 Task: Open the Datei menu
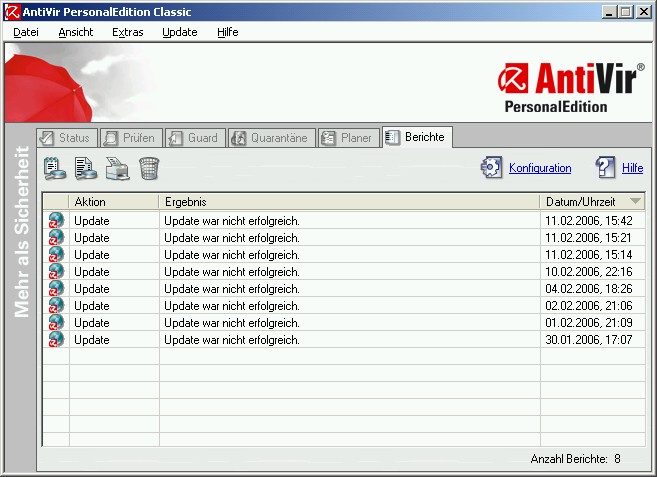[x=26, y=32]
